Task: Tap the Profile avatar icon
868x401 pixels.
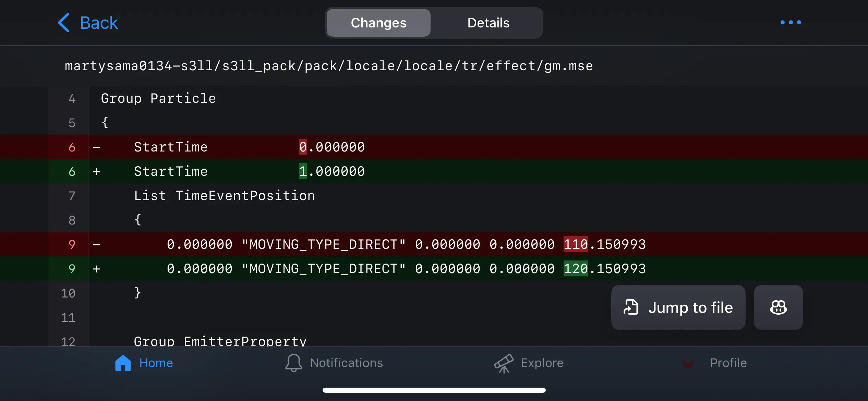Action: [x=688, y=363]
